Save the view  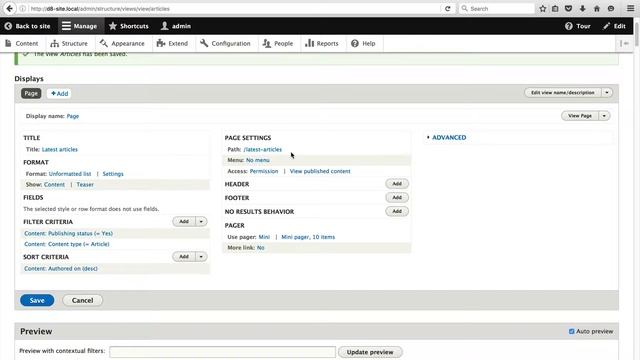tap(37, 300)
